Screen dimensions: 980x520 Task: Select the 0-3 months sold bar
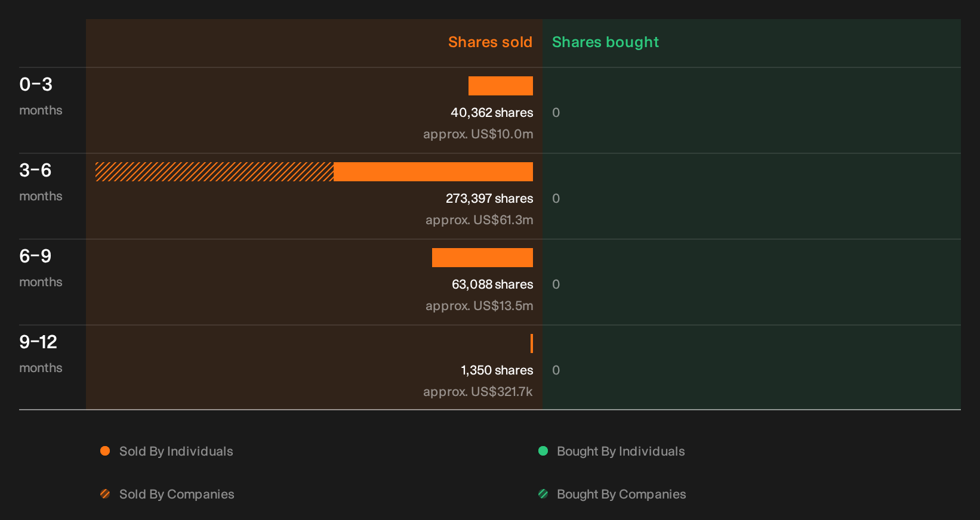click(501, 86)
